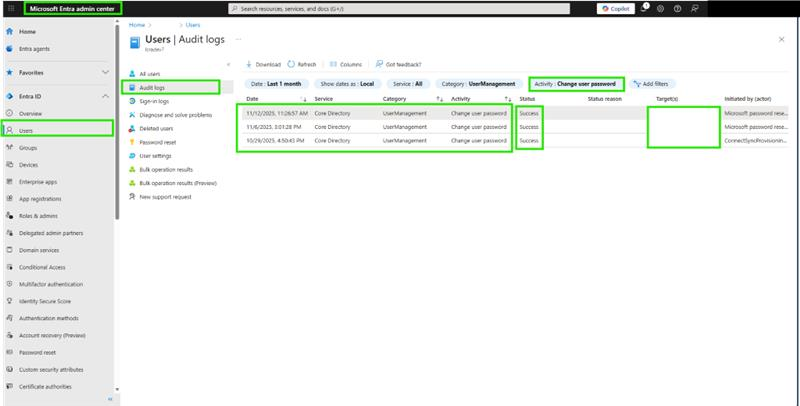Viewport: 800px width, 406px height.
Task: Click the Password reset key icon
Action: click(132, 142)
